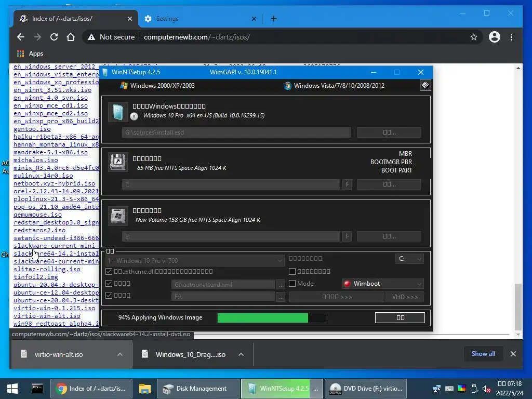Close the Settings tab
The height and width of the screenshot is (399, 532).
254,19
